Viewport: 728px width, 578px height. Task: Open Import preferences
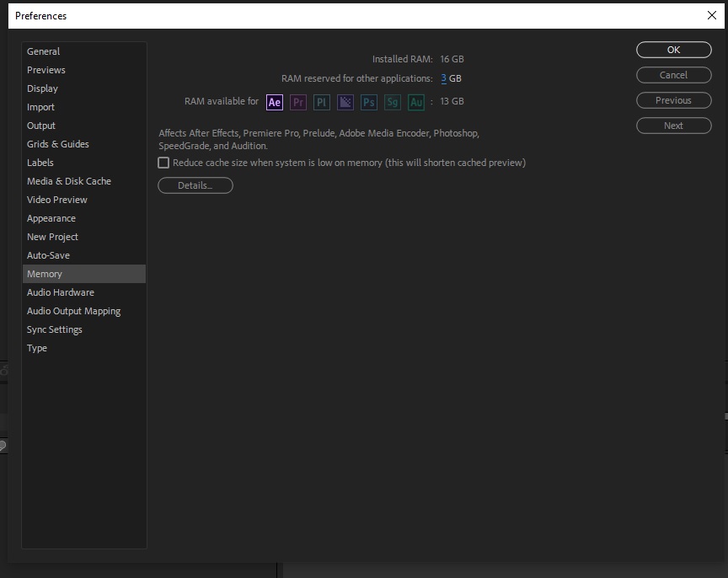[x=84, y=107]
